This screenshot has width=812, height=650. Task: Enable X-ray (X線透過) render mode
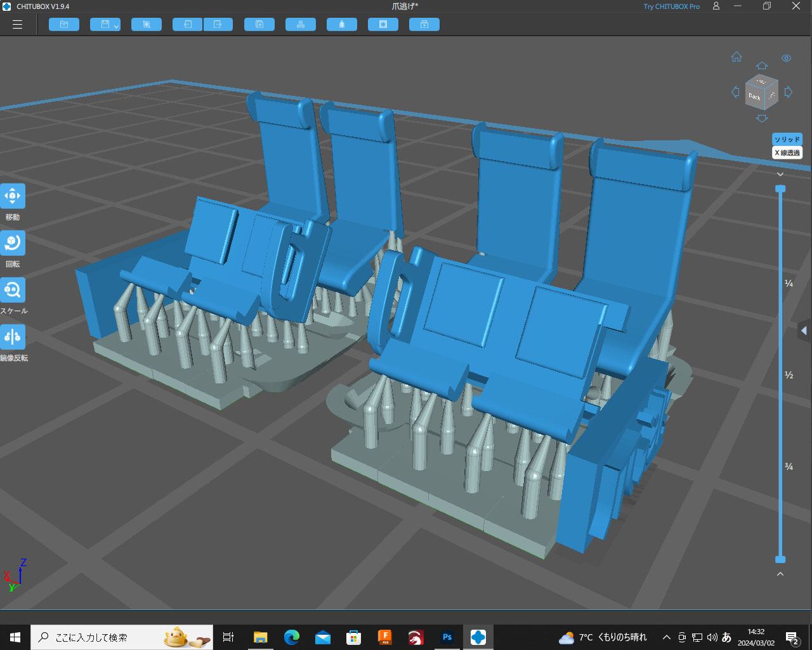[787, 153]
